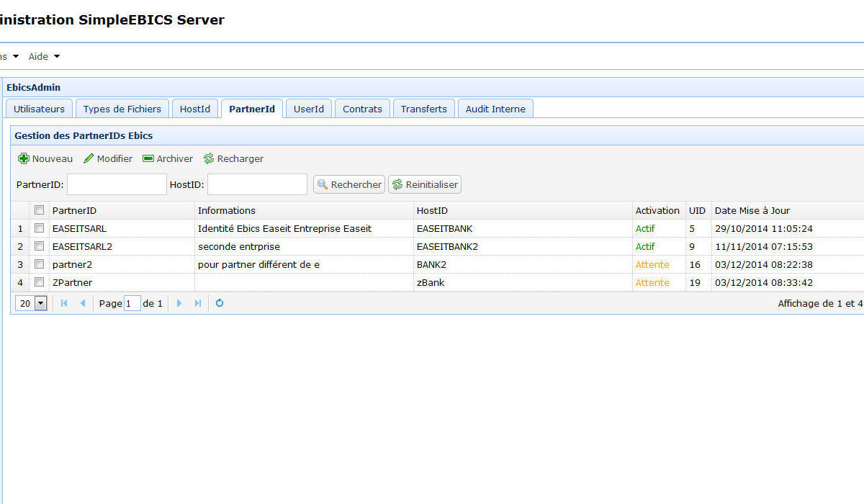Switch to the Contrats tab

tap(362, 109)
